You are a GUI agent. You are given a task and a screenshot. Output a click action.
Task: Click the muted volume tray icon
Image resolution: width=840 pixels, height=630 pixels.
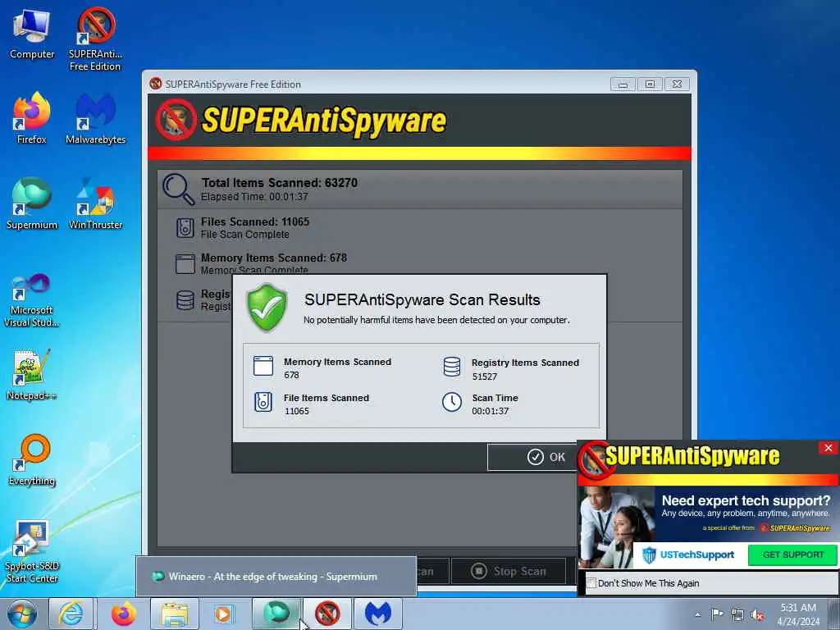pyautogui.click(x=757, y=614)
